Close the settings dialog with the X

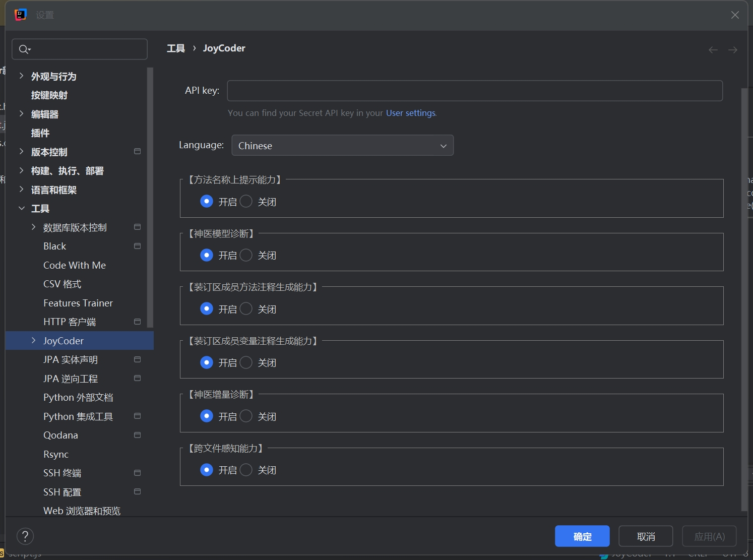point(735,15)
